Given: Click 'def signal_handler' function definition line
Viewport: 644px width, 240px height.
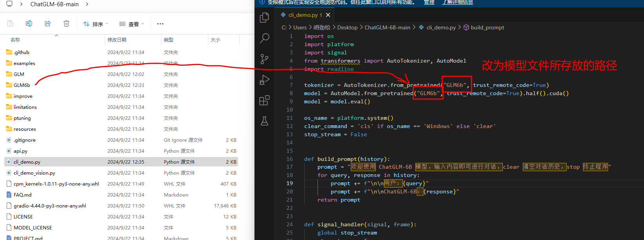Looking at the screenshot, I should pos(360,224).
